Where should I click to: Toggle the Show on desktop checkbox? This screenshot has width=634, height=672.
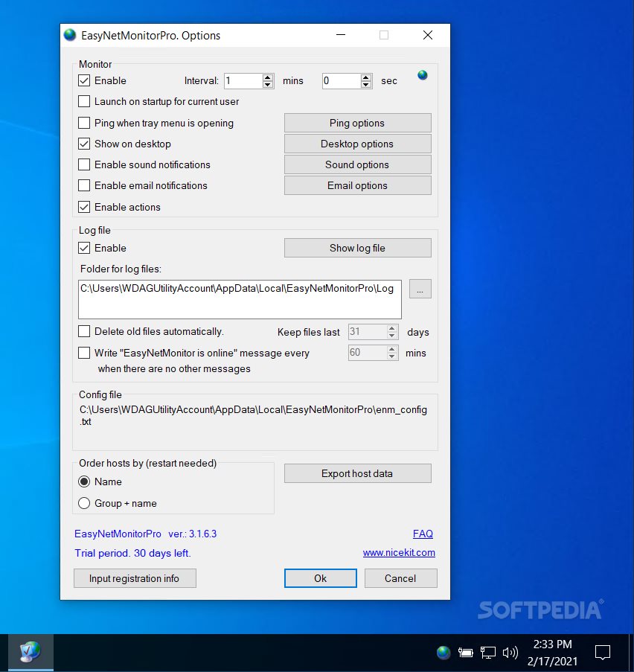(x=84, y=144)
